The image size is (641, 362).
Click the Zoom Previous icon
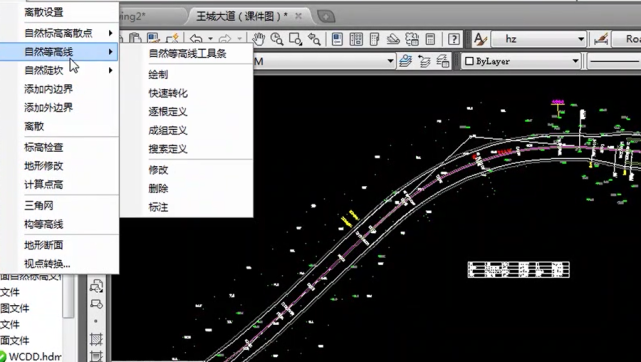point(314,39)
